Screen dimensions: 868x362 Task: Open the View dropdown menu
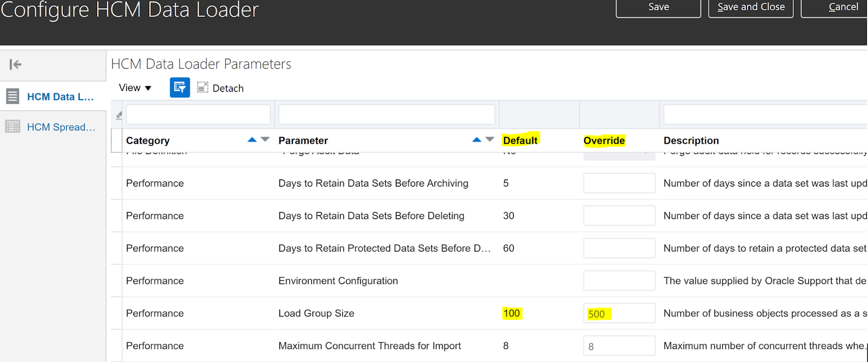pos(135,88)
